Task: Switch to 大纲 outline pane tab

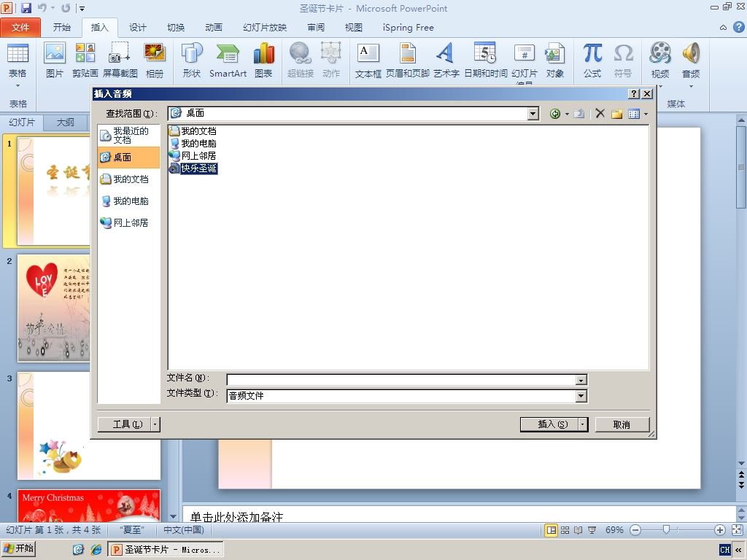Action: pos(65,122)
